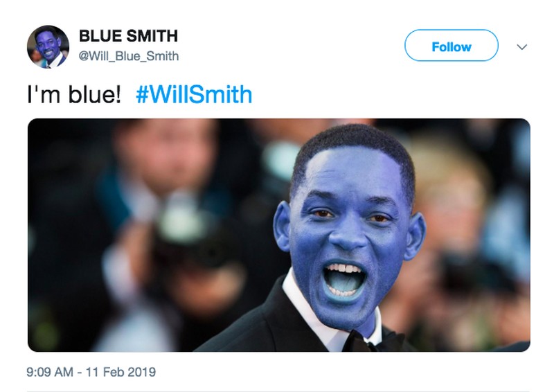554x392 pixels.
Task: Open the attached tweet photo
Action: [279, 235]
